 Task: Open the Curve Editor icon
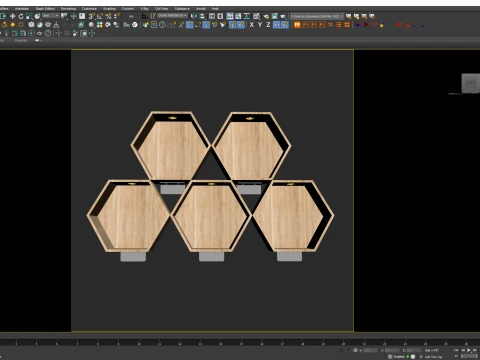point(238,16)
